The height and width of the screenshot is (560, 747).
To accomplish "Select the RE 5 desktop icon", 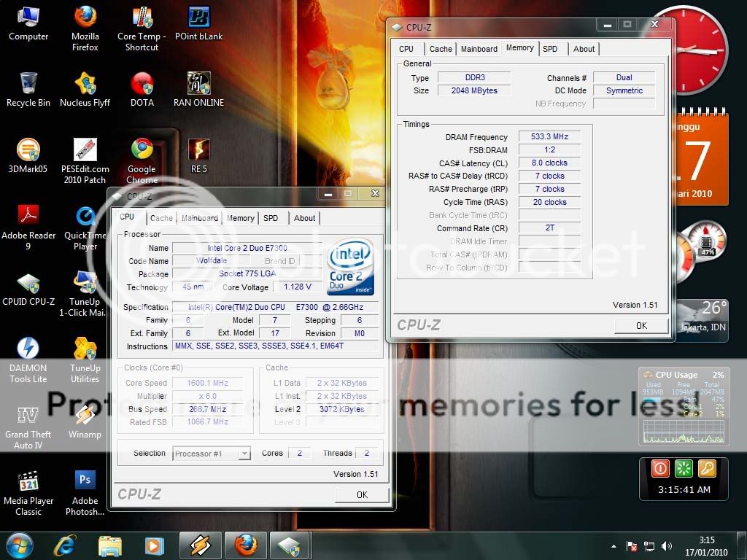I will (x=198, y=156).
